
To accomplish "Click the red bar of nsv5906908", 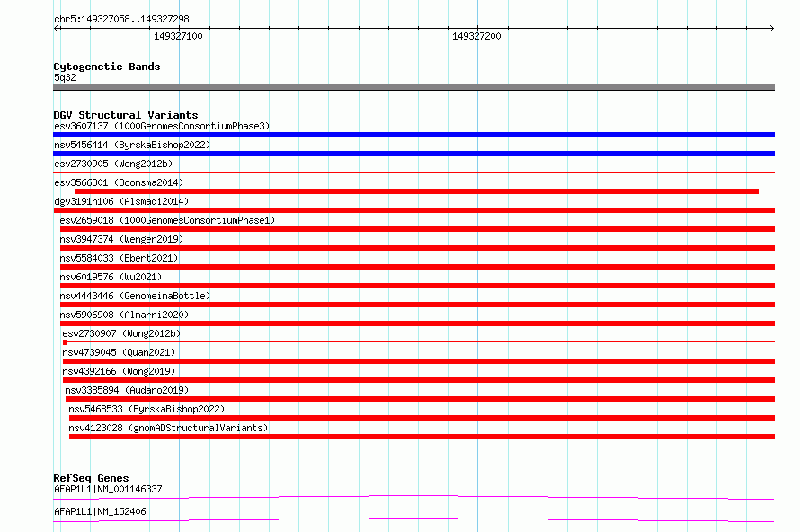I will 417,324.
